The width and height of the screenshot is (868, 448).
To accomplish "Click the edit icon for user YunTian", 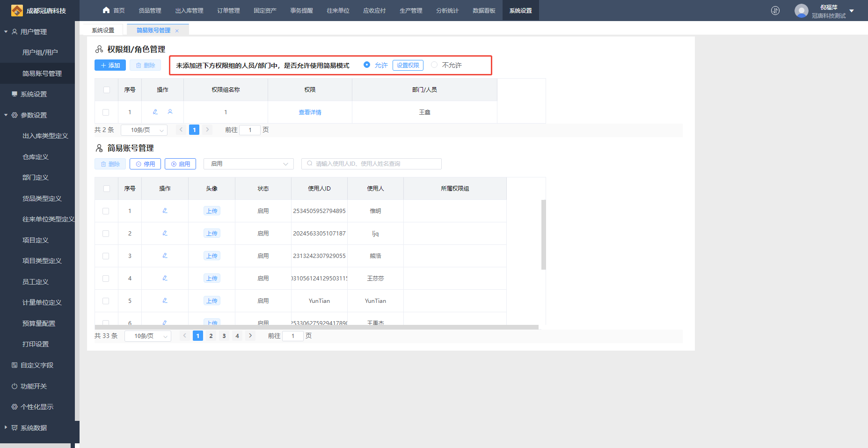I will 165,301.
